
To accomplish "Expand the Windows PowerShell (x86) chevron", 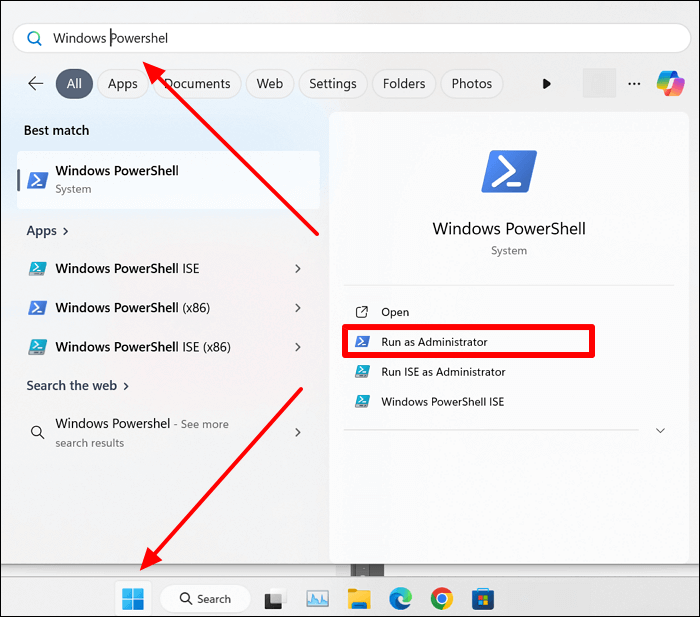I will coord(298,308).
